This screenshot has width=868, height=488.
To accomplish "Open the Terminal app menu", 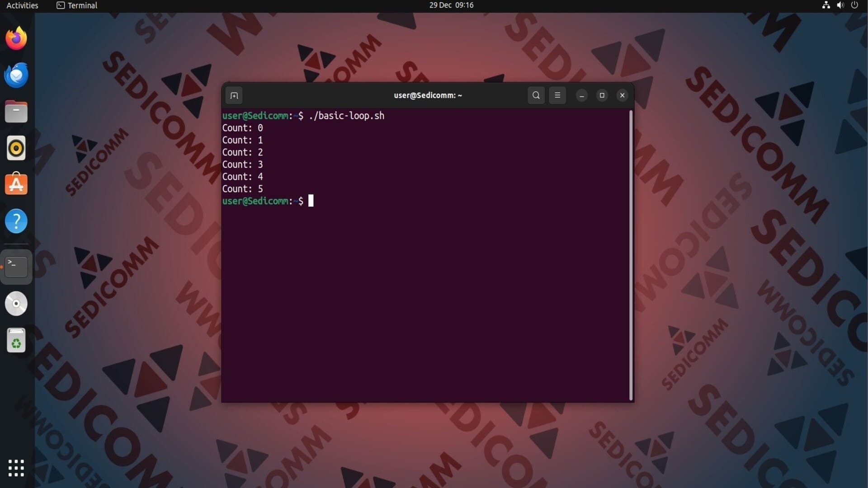I will click(x=77, y=5).
